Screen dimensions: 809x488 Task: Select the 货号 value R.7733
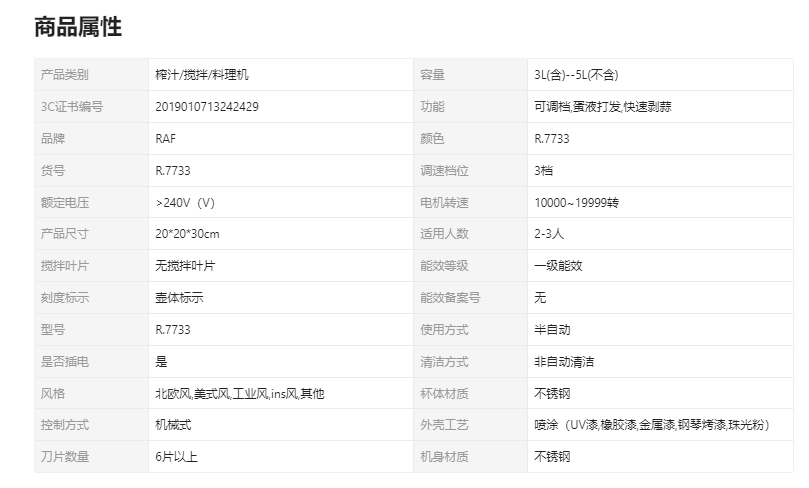[x=173, y=171]
